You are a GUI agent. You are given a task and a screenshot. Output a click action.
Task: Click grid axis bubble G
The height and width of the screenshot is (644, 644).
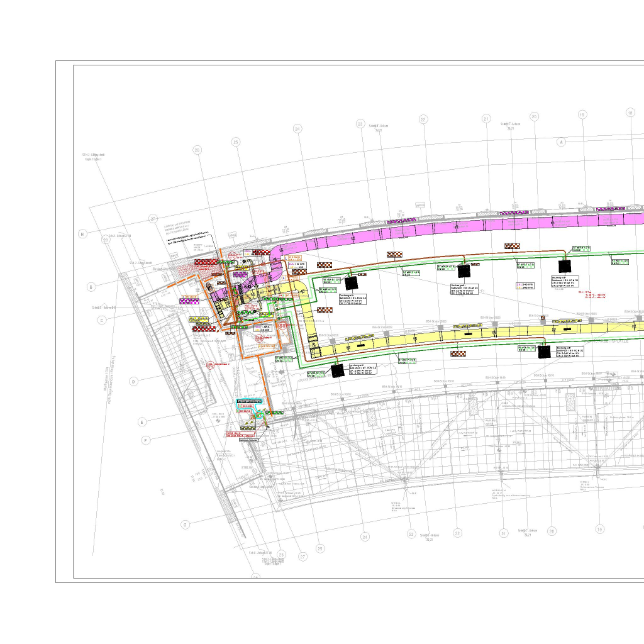(x=185, y=525)
